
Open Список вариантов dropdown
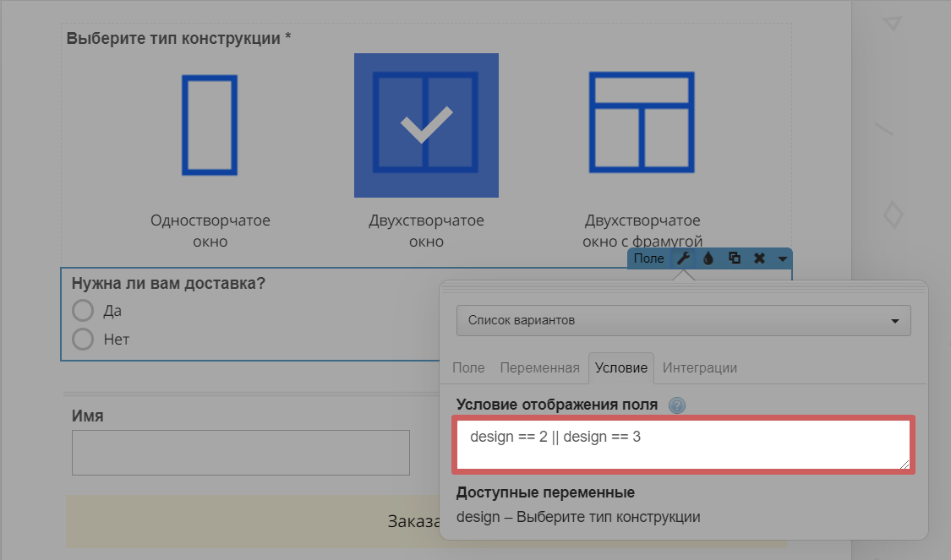pyautogui.click(x=684, y=321)
